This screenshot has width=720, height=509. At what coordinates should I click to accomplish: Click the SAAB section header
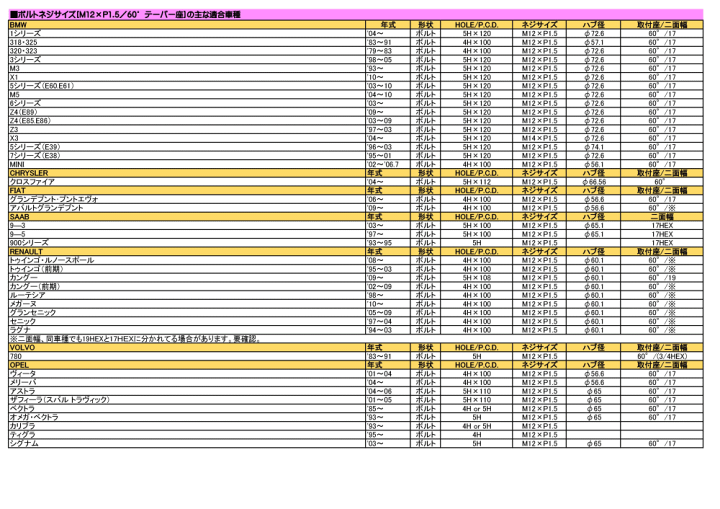pos(187,217)
